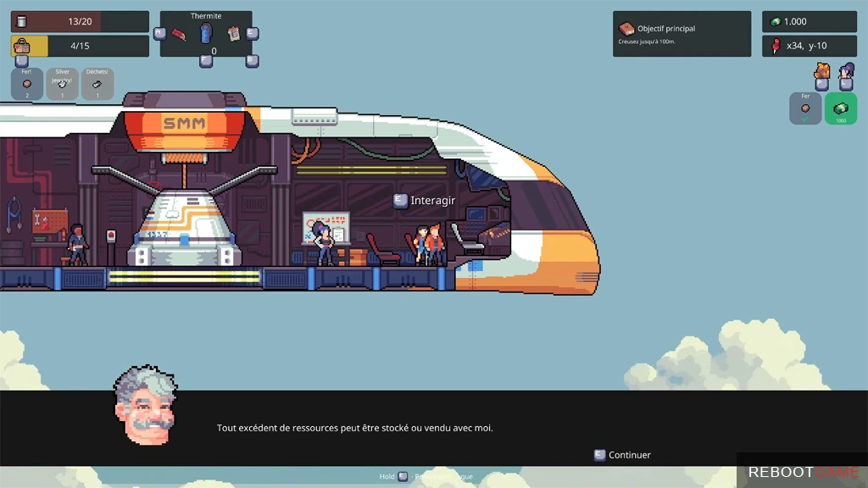868x488 pixels.
Task: Click the dynamite icon in Thermite panel
Action: 179,34
